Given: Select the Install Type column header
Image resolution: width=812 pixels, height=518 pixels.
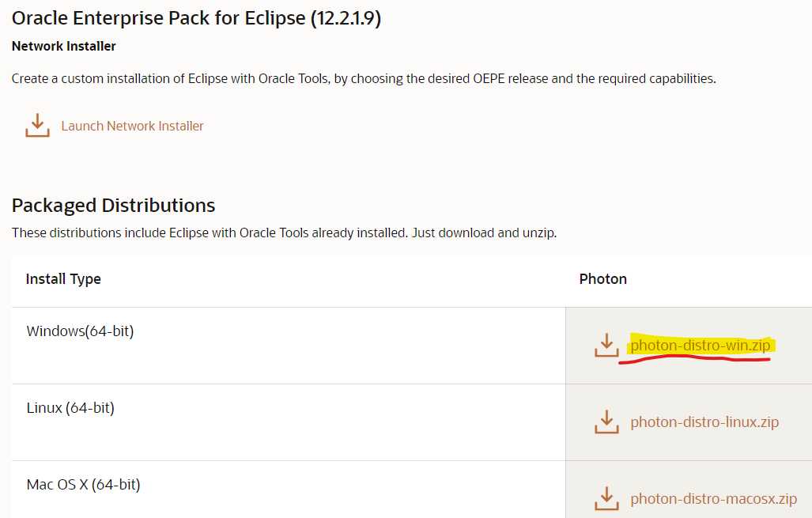Looking at the screenshot, I should pyautogui.click(x=63, y=278).
